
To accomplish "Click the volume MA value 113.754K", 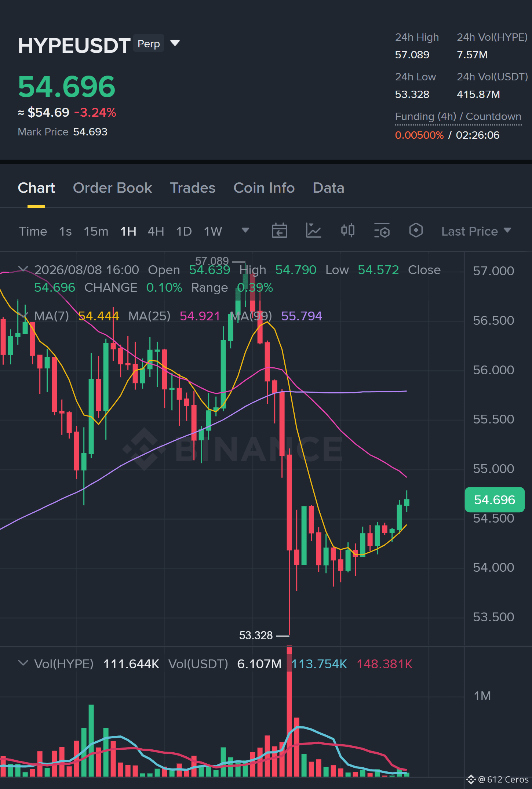I will [x=319, y=664].
